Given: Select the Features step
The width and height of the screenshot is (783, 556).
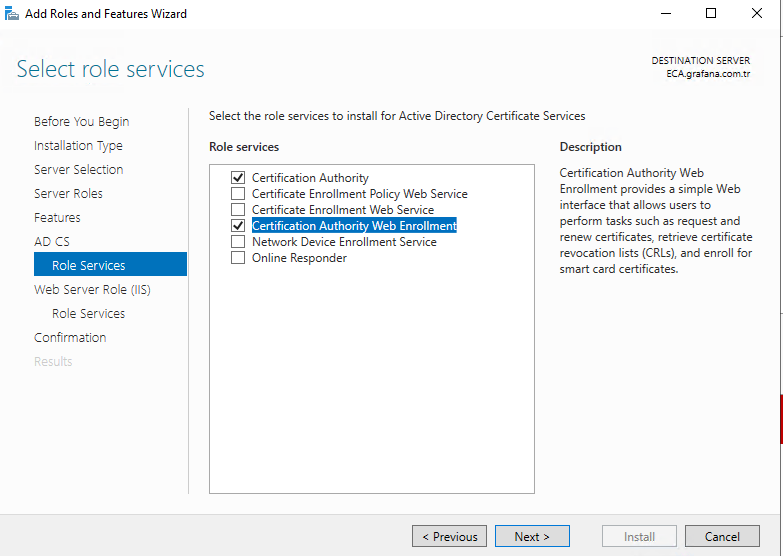Looking at the screenshot, I should (57, 217).
